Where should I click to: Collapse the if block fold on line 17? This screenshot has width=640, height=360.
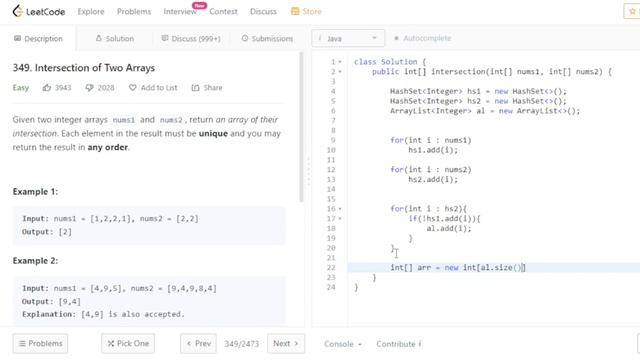tap(340, 219)
